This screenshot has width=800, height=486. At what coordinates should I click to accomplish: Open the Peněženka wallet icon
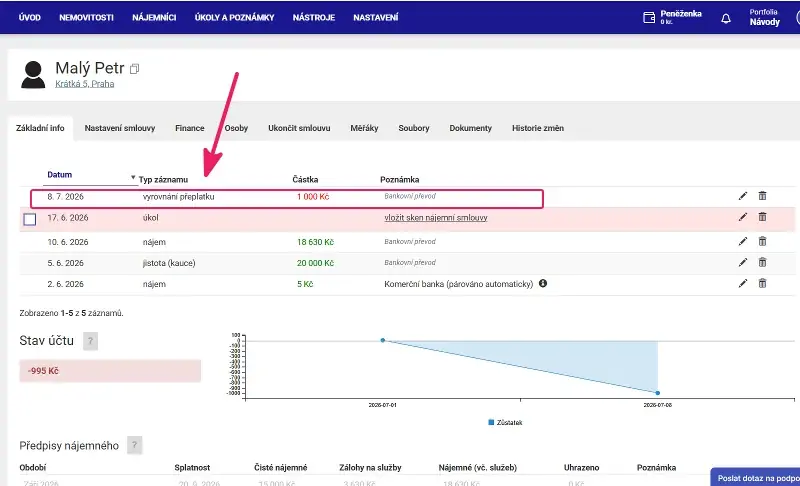pyautogui.click(x=648, y=18)
